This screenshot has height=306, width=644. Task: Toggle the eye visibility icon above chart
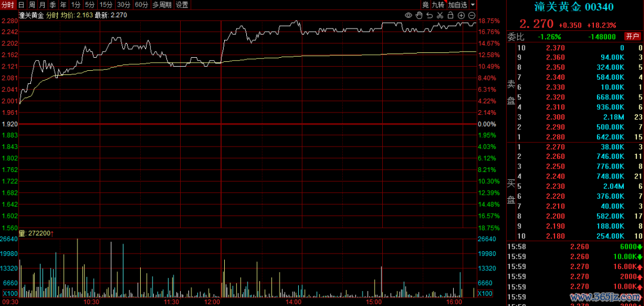pyautogui.click(x=408, y=15)
